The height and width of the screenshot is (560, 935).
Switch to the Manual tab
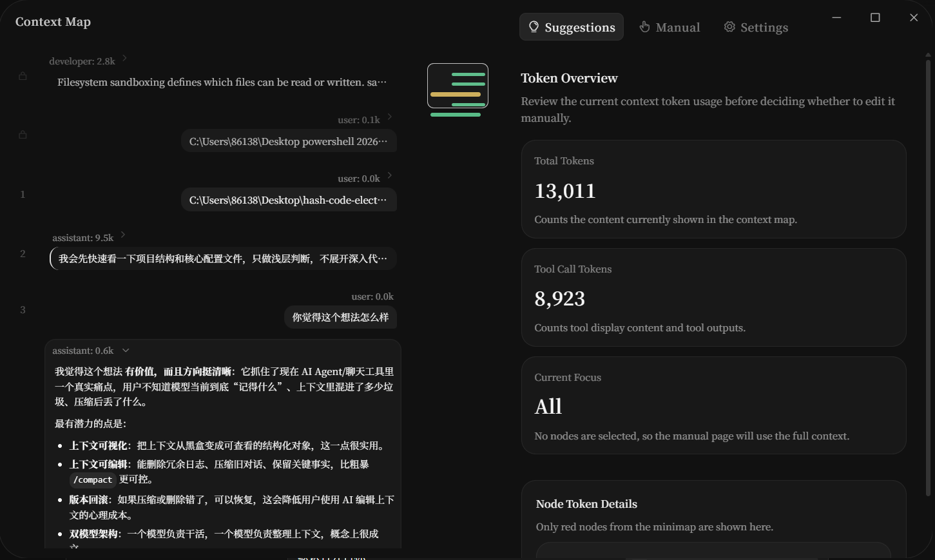(x=670, y=27)
